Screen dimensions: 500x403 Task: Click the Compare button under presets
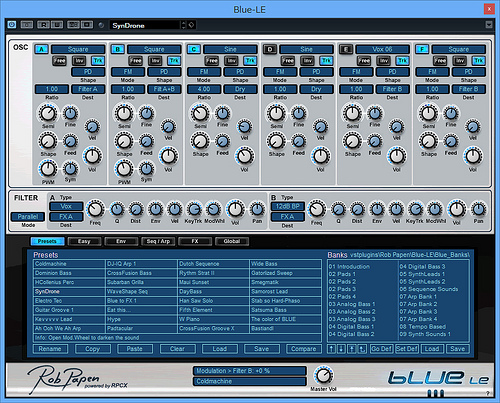pos(304,349)
